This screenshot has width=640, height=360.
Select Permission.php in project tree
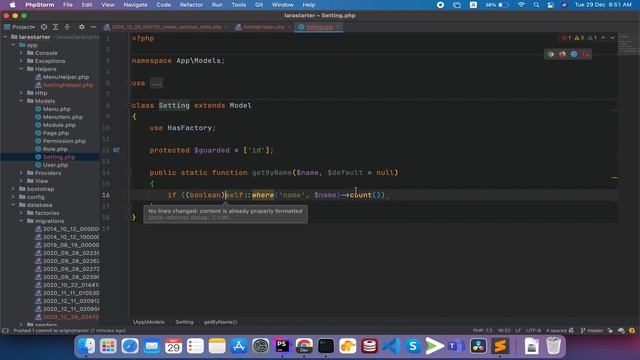click(x=64, y=141)
